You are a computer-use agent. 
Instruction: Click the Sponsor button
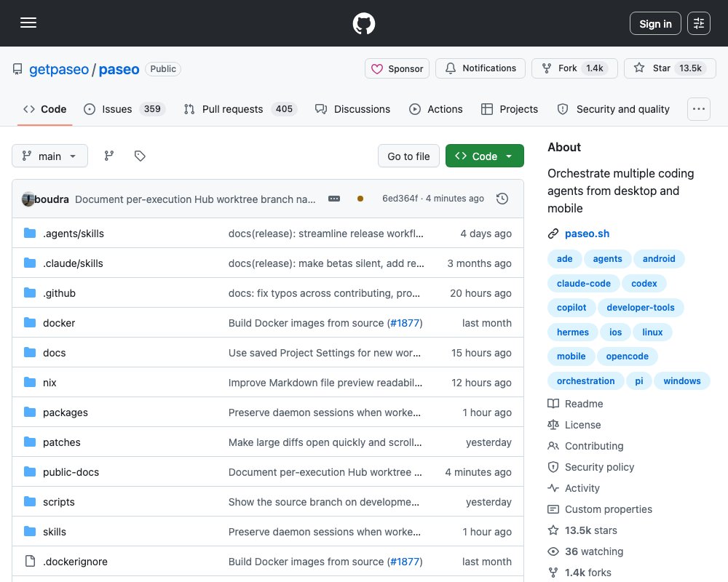pos(397,68)
